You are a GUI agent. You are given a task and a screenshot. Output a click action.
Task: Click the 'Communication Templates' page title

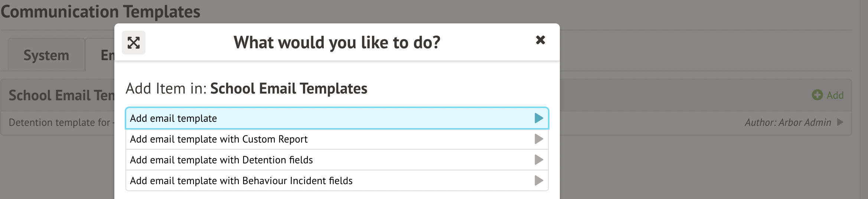click(x=101, y=12)
